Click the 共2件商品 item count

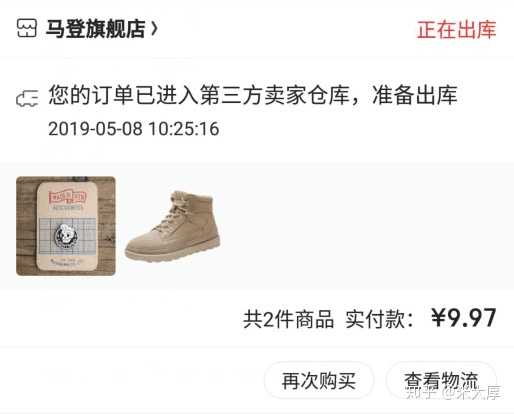coord(288,319)
